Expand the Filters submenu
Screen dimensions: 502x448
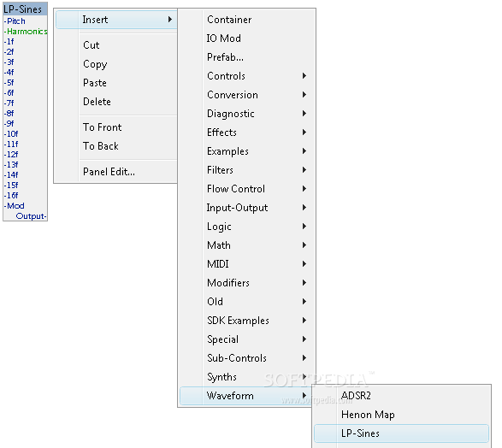click(246, 170)
